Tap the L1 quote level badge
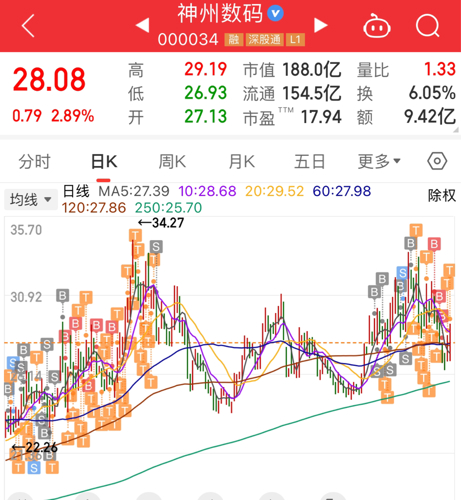This screenshot has width=461, height=500. (x=295, y=40)
